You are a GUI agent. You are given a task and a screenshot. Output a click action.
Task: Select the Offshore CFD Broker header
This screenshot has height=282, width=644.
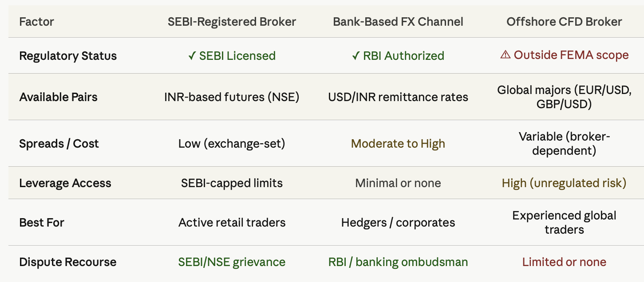[x=564, y=22]
